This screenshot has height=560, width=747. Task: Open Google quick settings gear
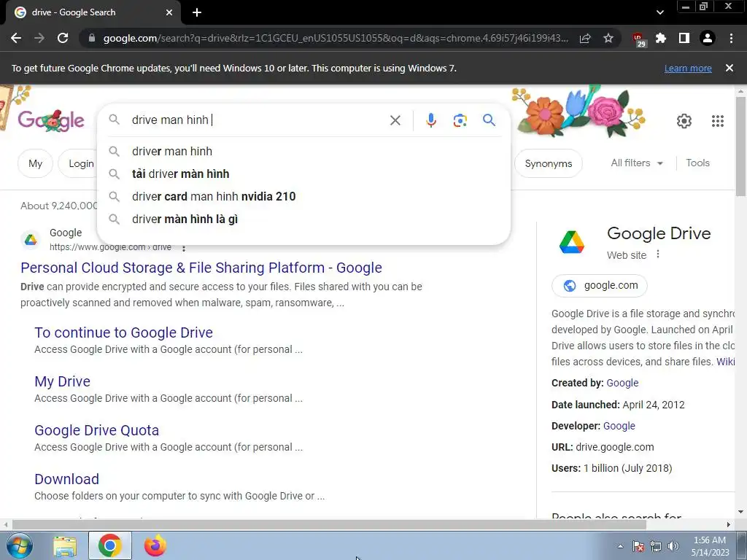click(x=684, y=121)
